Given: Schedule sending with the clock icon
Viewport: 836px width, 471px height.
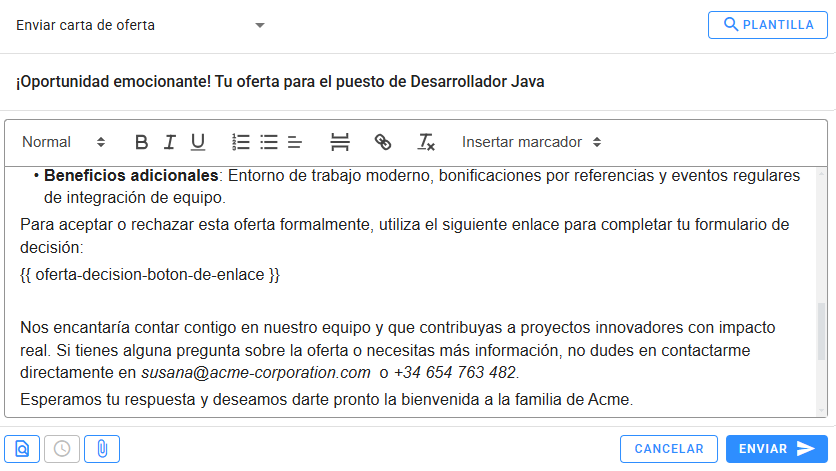Looking at the screenshot, I should pos(62,449).
